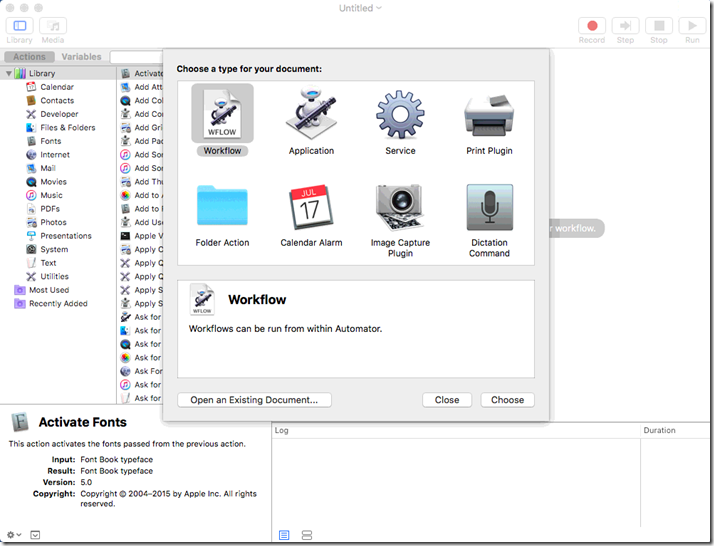The image size is (714, 546).
Task: Select the 'Add Thu' action row
Action: click(x=141, y=182)
